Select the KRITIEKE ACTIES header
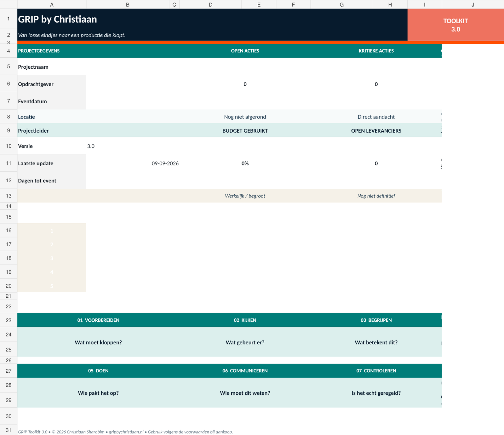Image resolution: width=504 pixels, height=435 pixels. tap(376, 51)
